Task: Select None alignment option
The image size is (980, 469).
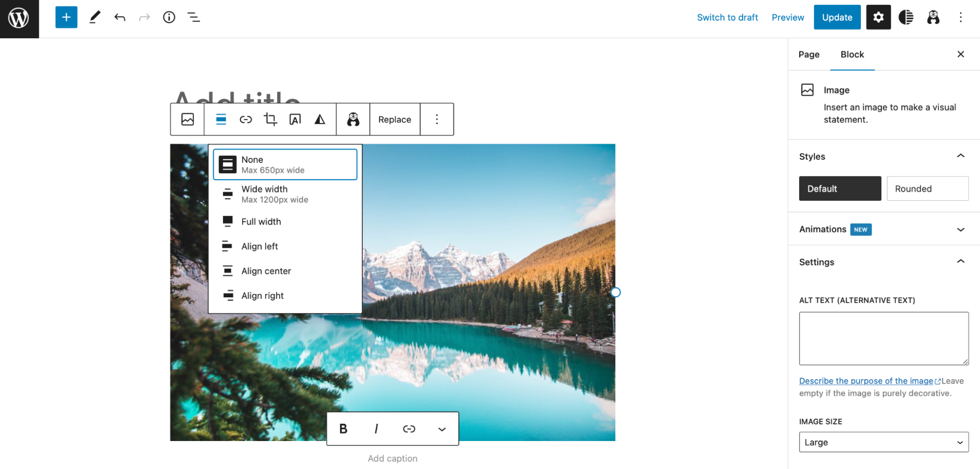Action: 285,164
